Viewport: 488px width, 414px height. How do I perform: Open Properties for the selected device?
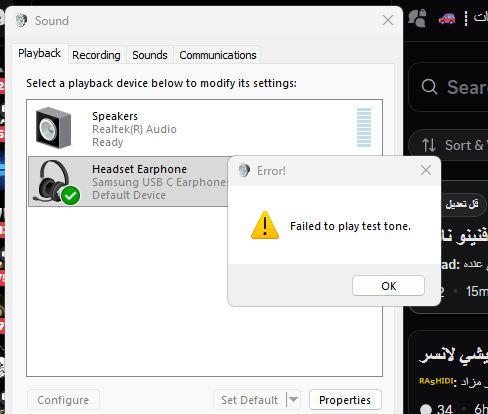pos(345,400)
